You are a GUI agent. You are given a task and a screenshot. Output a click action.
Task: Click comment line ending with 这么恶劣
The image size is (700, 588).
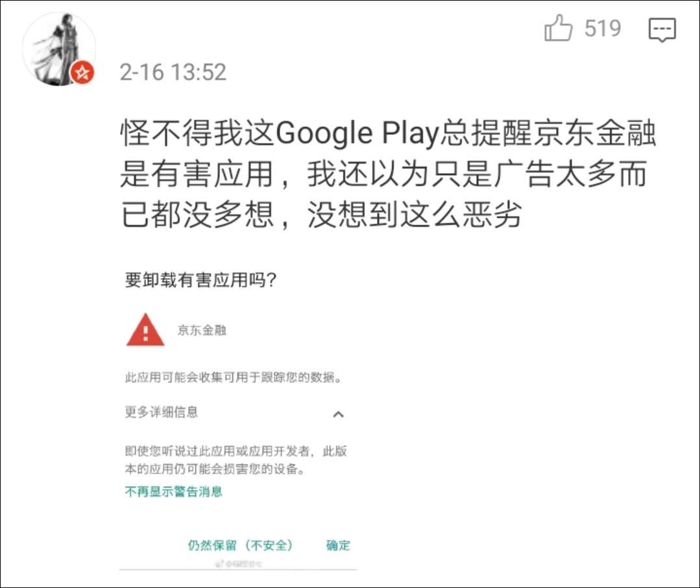[321, 215]
